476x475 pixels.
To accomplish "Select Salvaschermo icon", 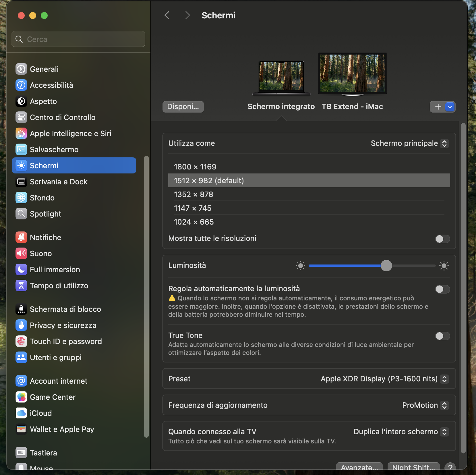I will click(21, 149).
